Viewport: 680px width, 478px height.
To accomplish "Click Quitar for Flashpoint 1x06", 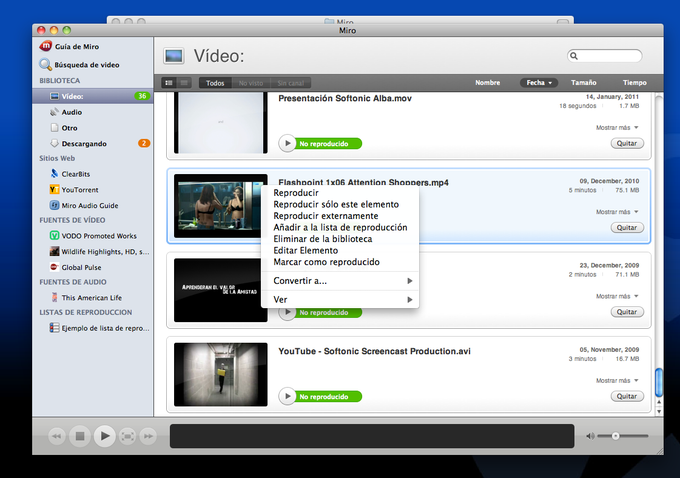I will (627, 227).
